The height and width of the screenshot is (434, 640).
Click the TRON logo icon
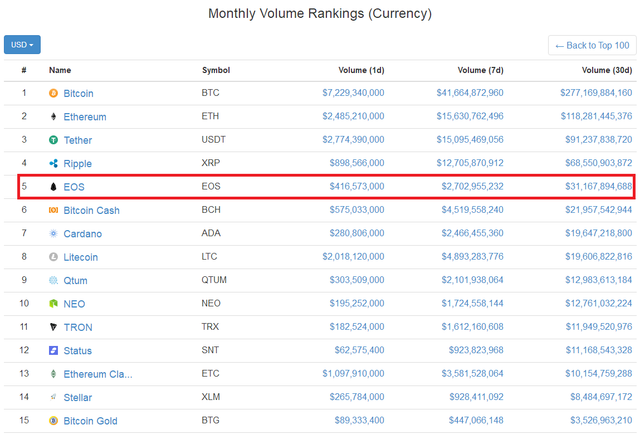click(54, 327)
